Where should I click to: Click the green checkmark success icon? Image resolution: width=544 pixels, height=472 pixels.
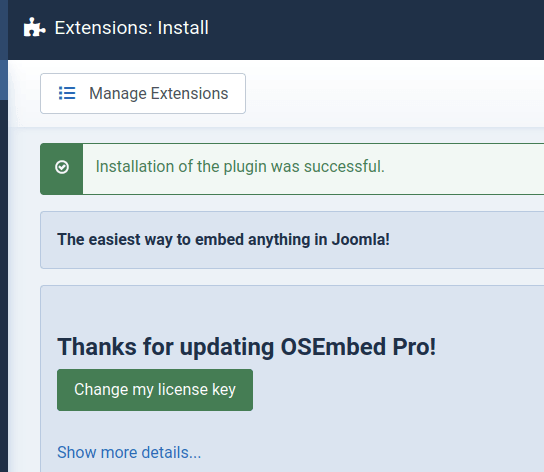pyautogui.click(x=62, y=167)
